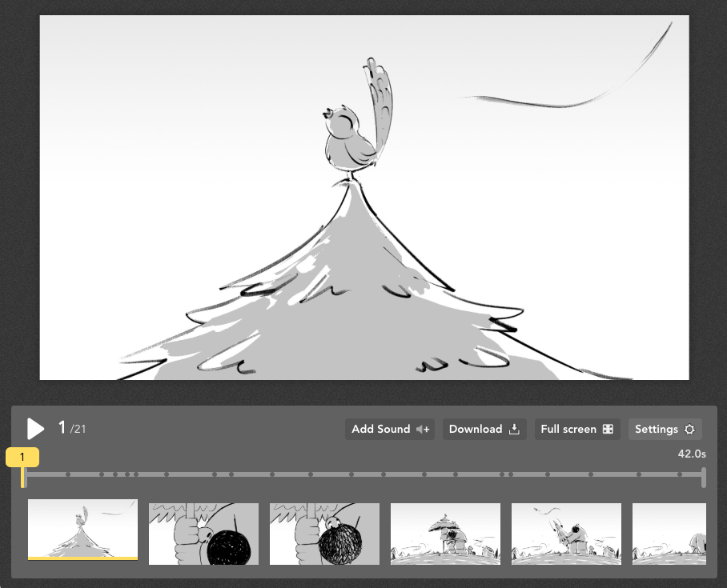Image resolution: width=727 pixels, height=588 pixels.
Task: Click the frame counter showing 1 of 21
Action: point(70,428)
